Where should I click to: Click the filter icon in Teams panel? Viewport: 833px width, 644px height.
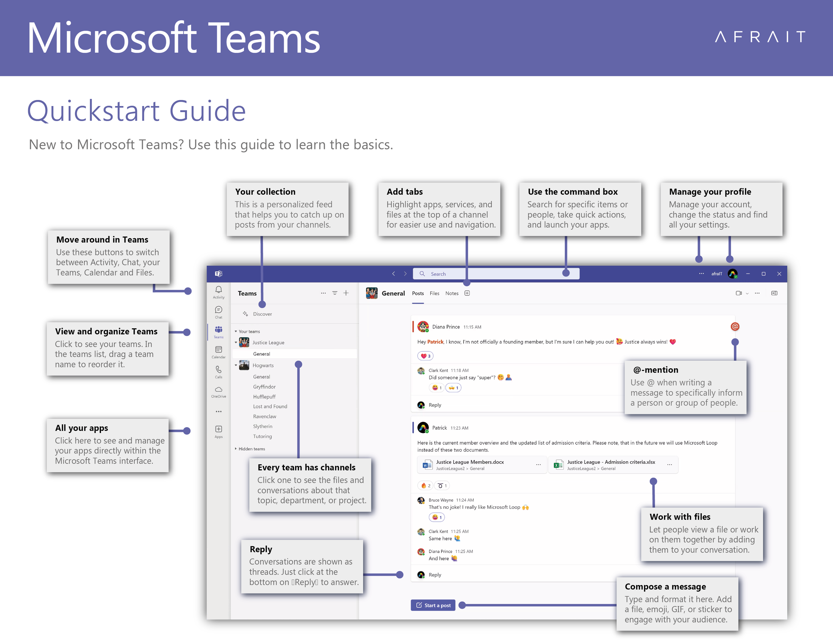click(x=335, y=293)
